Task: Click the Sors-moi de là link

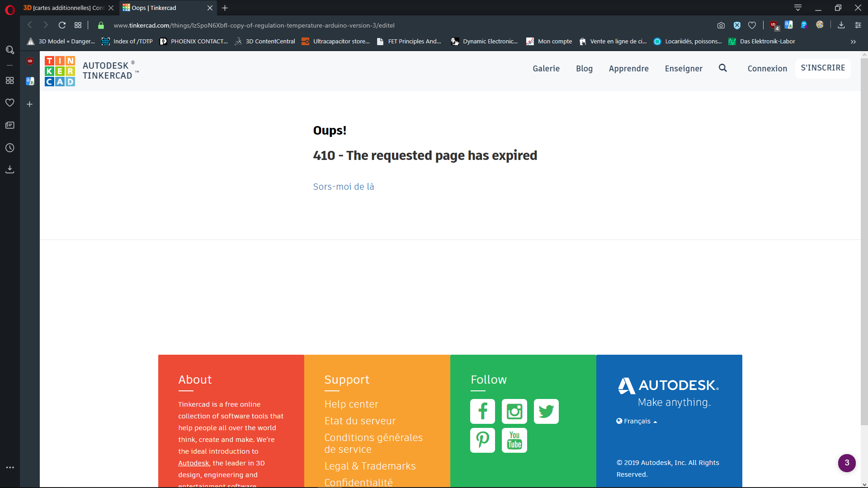Action: coord(343,187)
